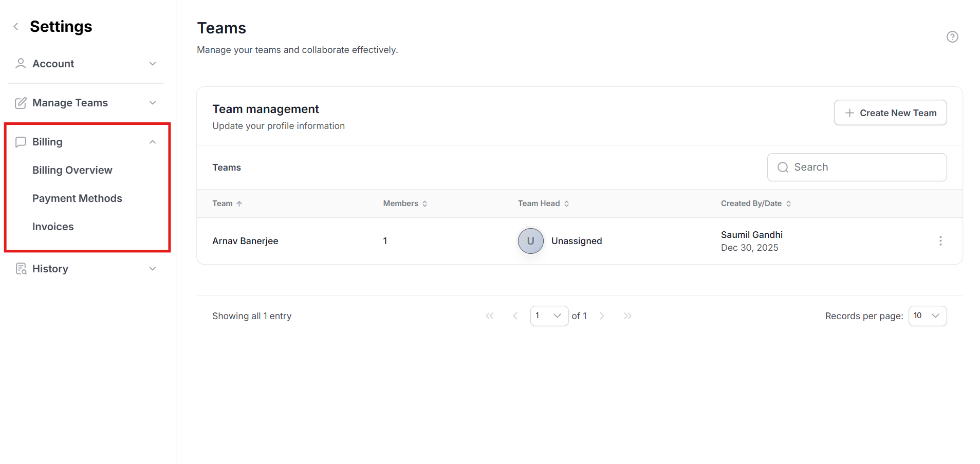Viewport: 980px width, 464px height.
Task: Go to the next page arrow
Action: (x=602, y=316)
